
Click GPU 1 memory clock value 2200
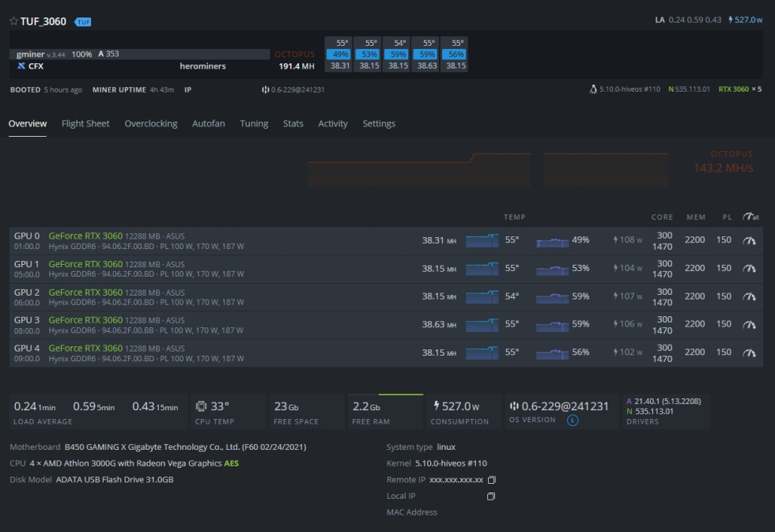[694, 268]
